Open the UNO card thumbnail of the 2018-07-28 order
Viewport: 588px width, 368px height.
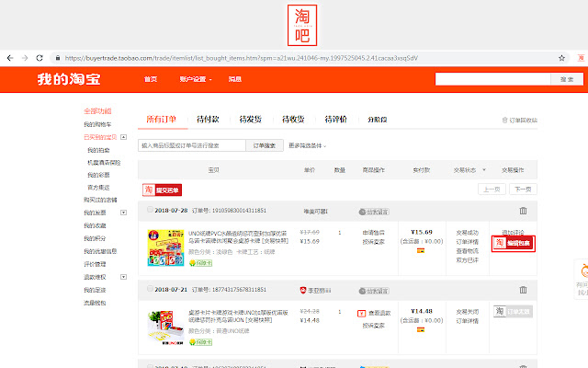point(165,247)
